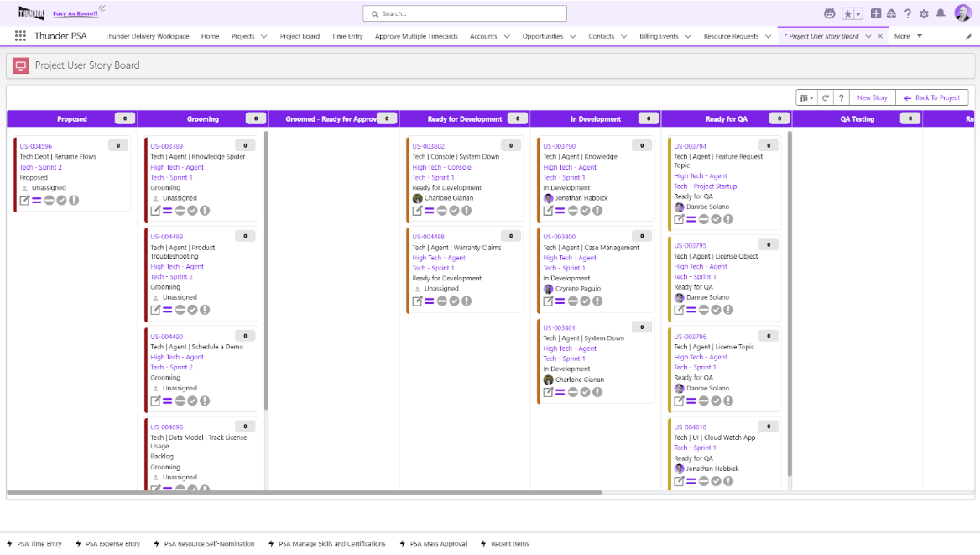Expand the Contacts nav dropdown
The width and height of the screenshot is (980, 555).
pos(623,36)
